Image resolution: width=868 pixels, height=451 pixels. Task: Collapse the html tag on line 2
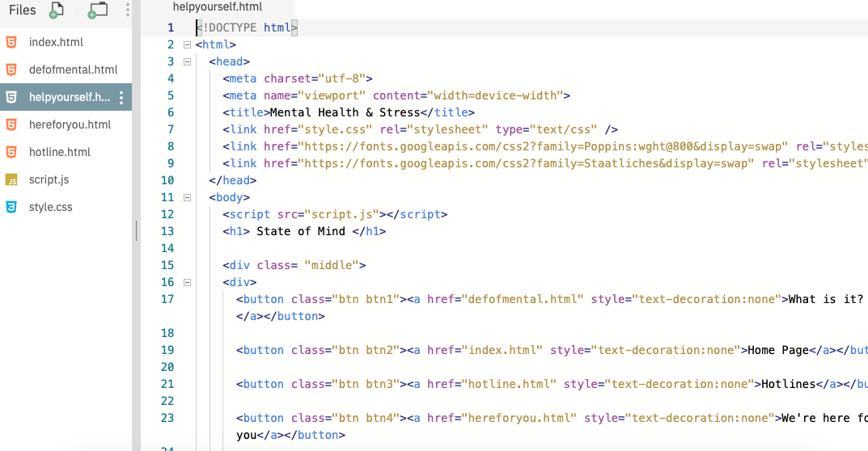point(187,44)
